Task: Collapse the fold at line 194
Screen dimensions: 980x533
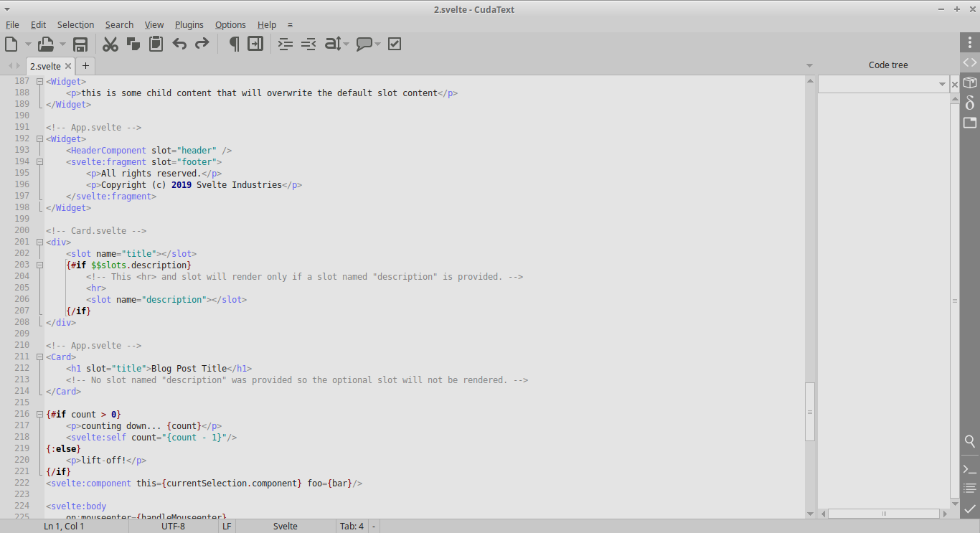Action: [x=40, y=161]
